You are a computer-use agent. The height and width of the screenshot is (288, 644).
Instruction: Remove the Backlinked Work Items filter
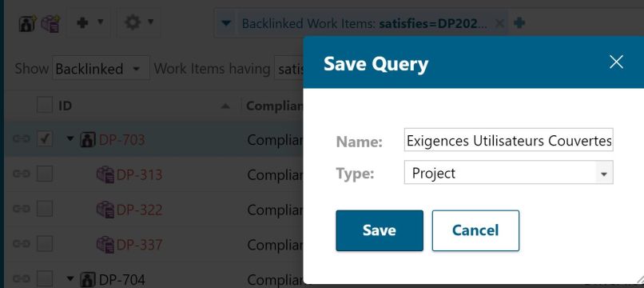tap(499, 23)
